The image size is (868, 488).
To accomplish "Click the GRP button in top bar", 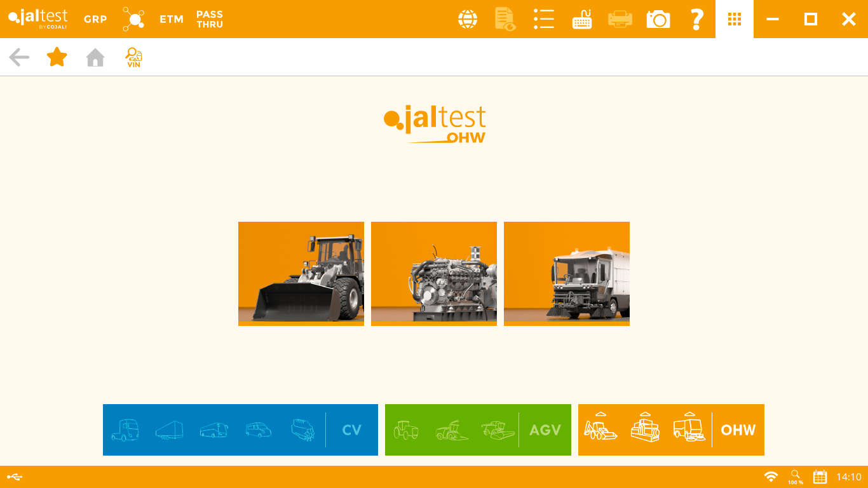I will point(95,19).
